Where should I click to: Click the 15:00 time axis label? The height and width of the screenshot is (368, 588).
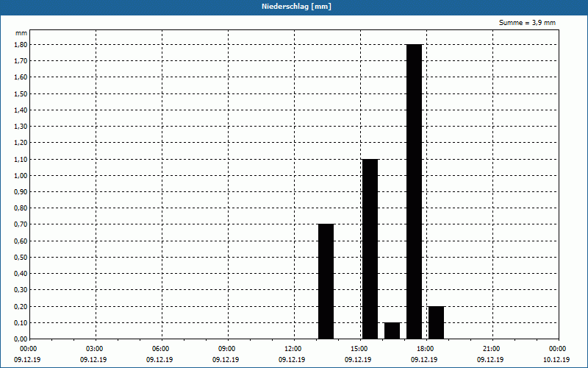click(x=361, y=349)
